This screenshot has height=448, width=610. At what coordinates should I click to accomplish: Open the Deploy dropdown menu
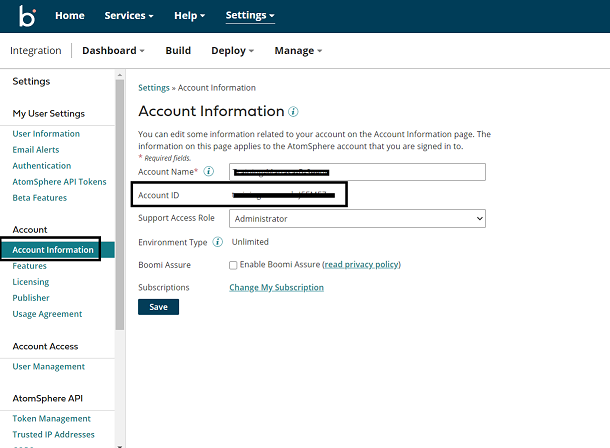(x=232, y=50)
